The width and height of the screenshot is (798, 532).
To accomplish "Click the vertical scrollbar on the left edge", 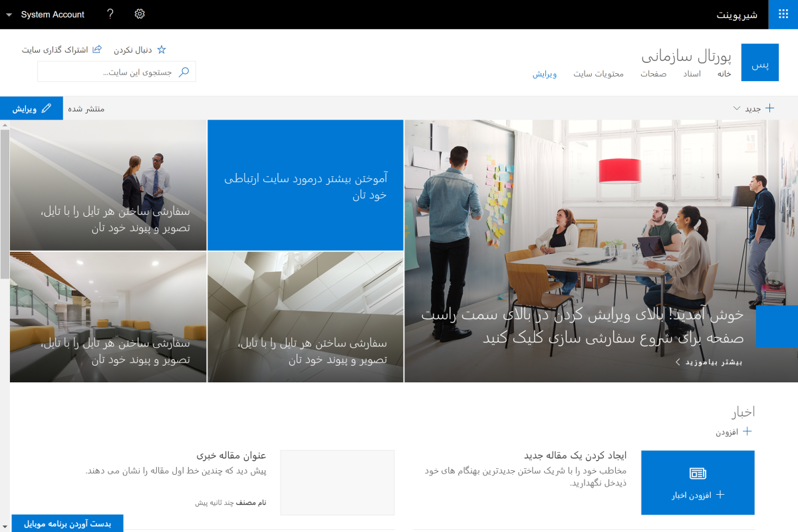I will (5, 199).
